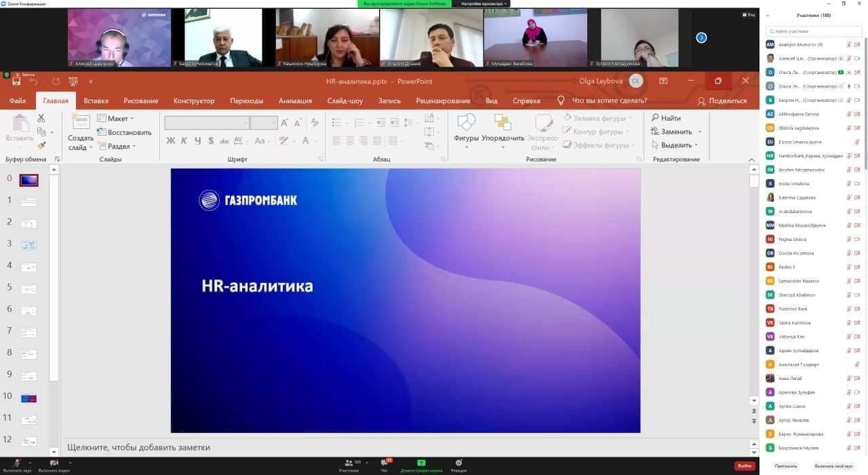Screen dimensions: 868x475
Task: Toggle underline Ч formatting
Action: (197, 141)
